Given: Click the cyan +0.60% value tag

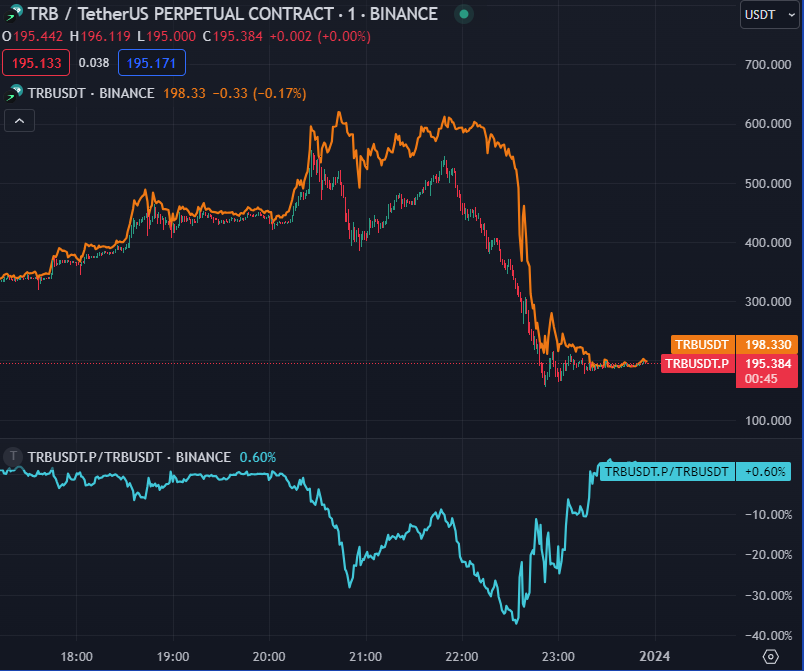Looking at the screenshot, I should click(x=764, y=472).
